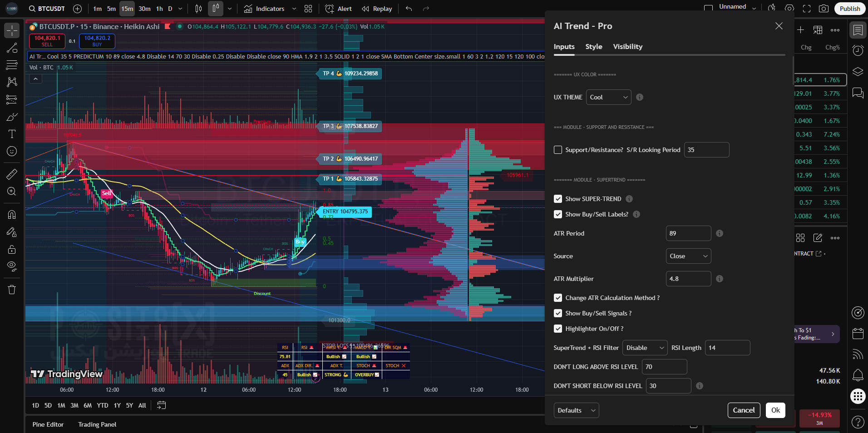Take a chart snapshot with camera icon
Screen dimensions: 868x433
click(x=824, y=9)
